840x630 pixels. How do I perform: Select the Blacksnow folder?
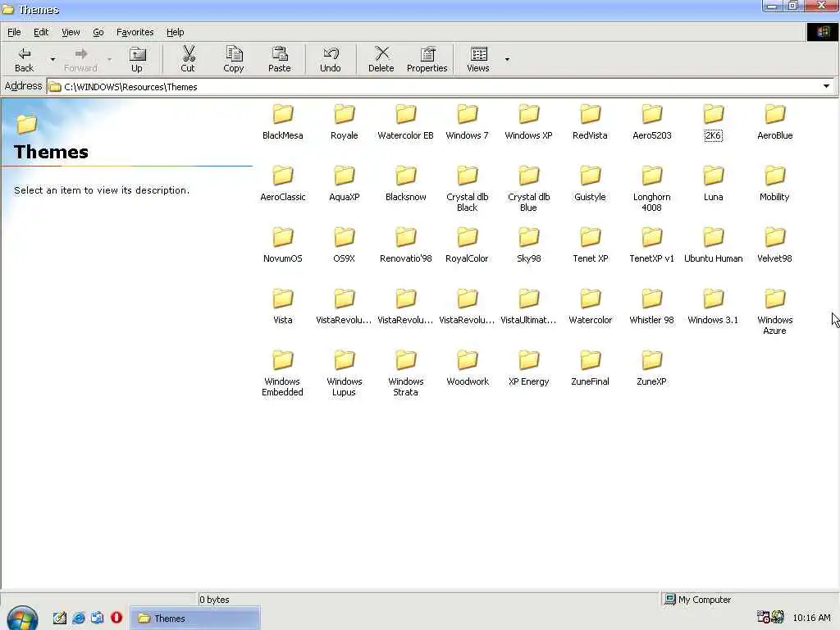405,185
